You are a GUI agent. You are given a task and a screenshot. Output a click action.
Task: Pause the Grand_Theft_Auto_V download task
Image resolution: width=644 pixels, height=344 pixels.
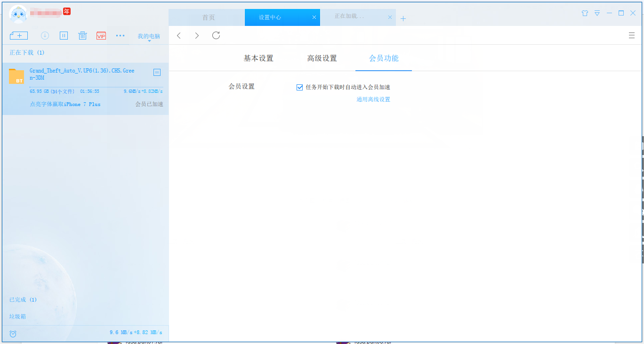click(157, 72)
